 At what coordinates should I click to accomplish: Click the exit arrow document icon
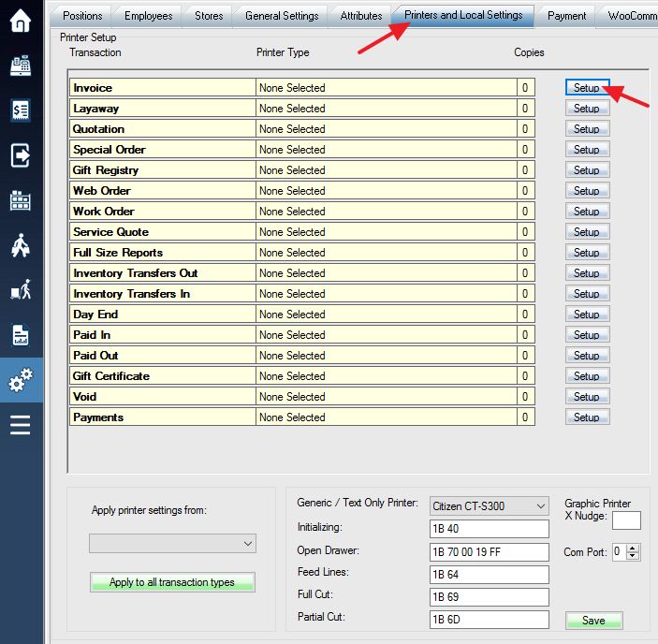point(21,155)
